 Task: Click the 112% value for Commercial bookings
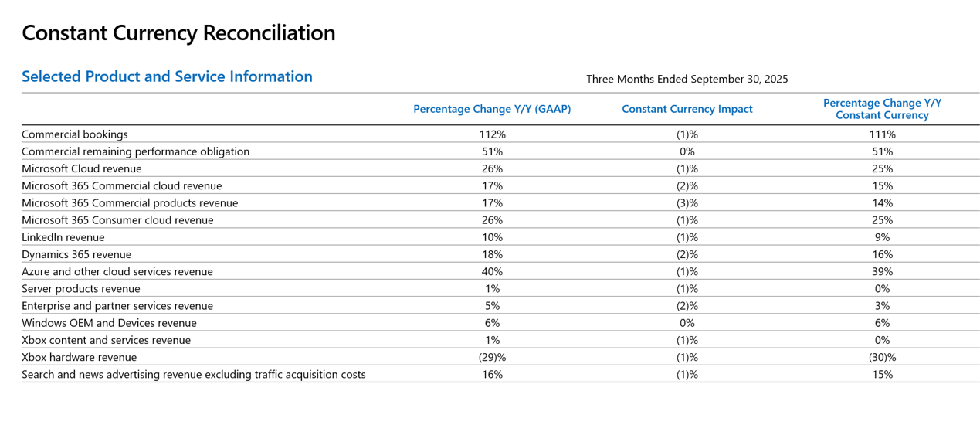tap(492, 134)
